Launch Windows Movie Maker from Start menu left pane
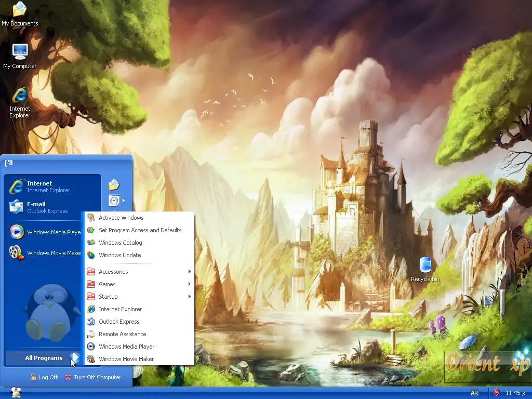Image resolution: width=532 pixels, height=399 pixels. [x=44, y=253]
